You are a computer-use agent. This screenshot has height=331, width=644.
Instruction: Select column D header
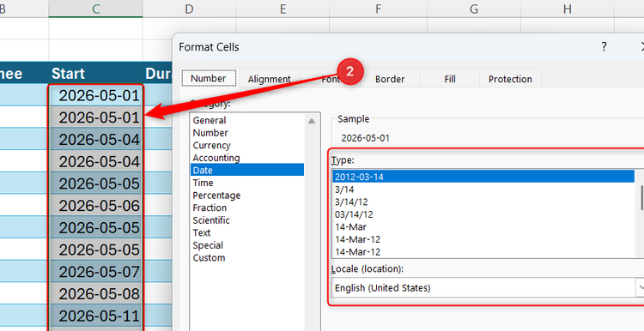[189, 9]
